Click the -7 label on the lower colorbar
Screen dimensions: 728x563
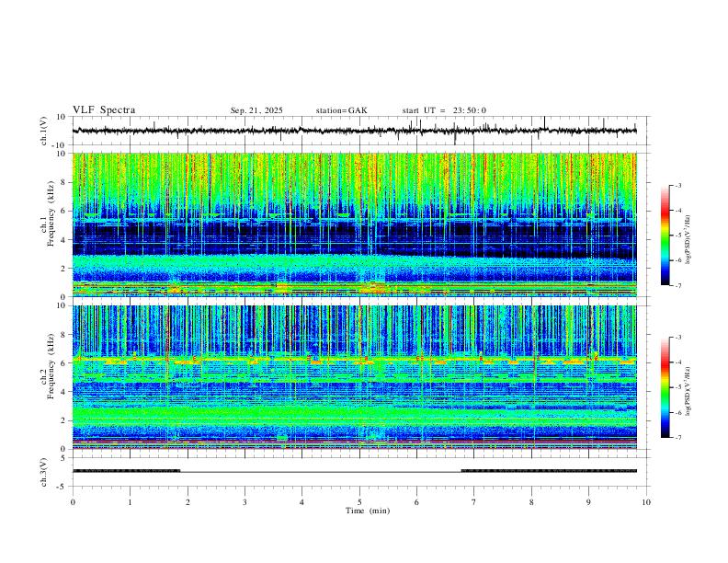[x=677, y=438]
